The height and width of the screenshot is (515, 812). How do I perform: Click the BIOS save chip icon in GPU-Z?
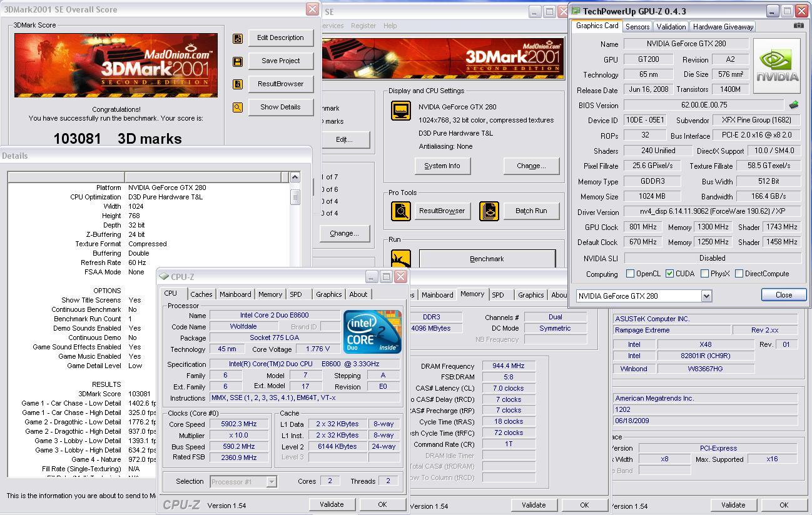click(794, 105)
